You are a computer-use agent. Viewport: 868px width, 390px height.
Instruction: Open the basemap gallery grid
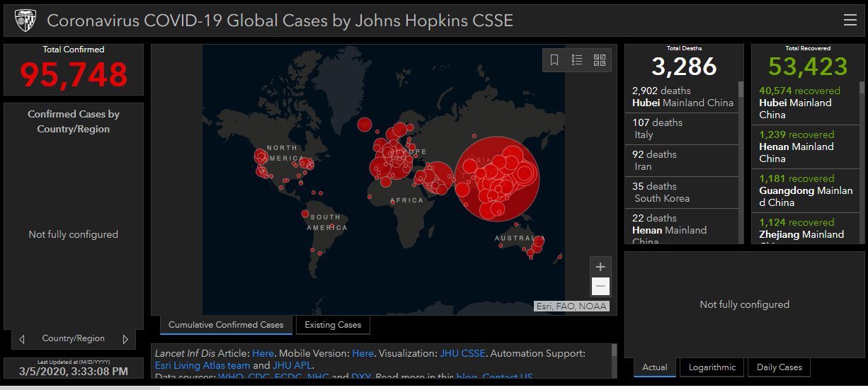(x=600, y=60)
